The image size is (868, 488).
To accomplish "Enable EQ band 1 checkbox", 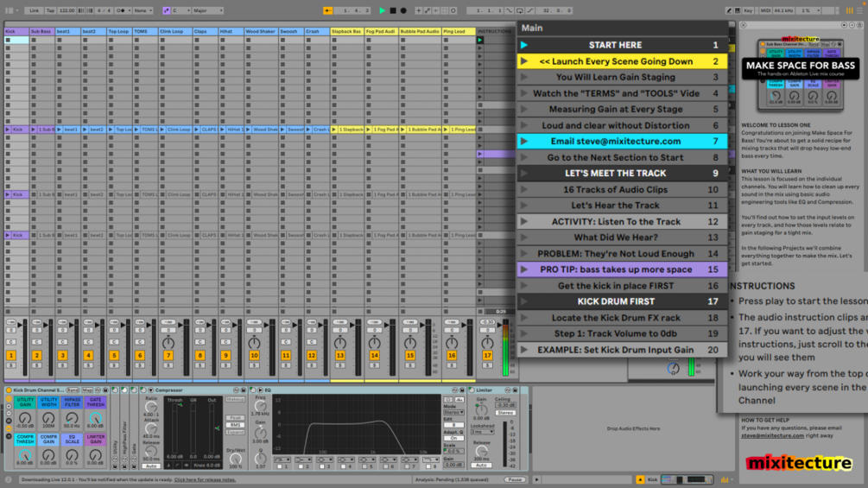I will 279,467.
